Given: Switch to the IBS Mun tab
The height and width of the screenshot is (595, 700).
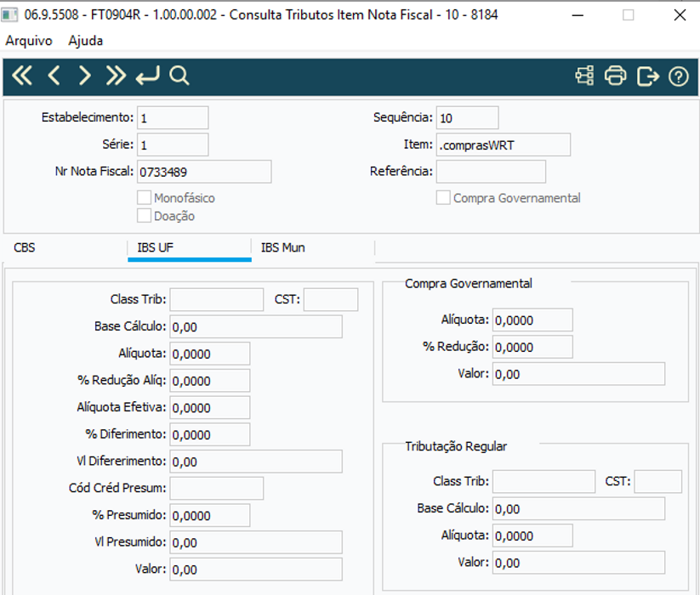Looking at the screenshot, I should click(x=312, y=247).
